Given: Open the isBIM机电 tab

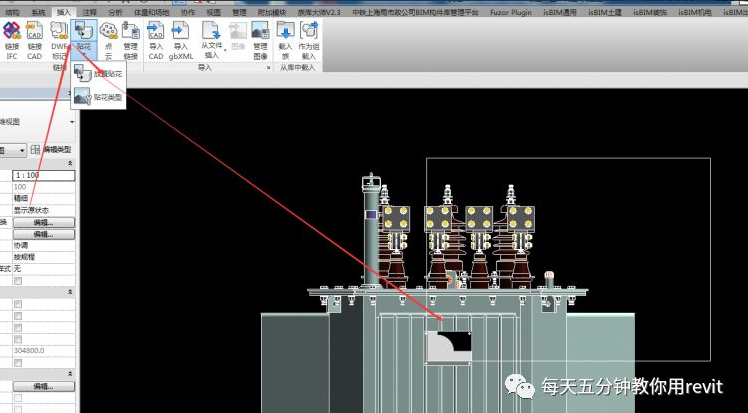Looking at the screenshot, I should pyautogui.click(x=695, y=12).
